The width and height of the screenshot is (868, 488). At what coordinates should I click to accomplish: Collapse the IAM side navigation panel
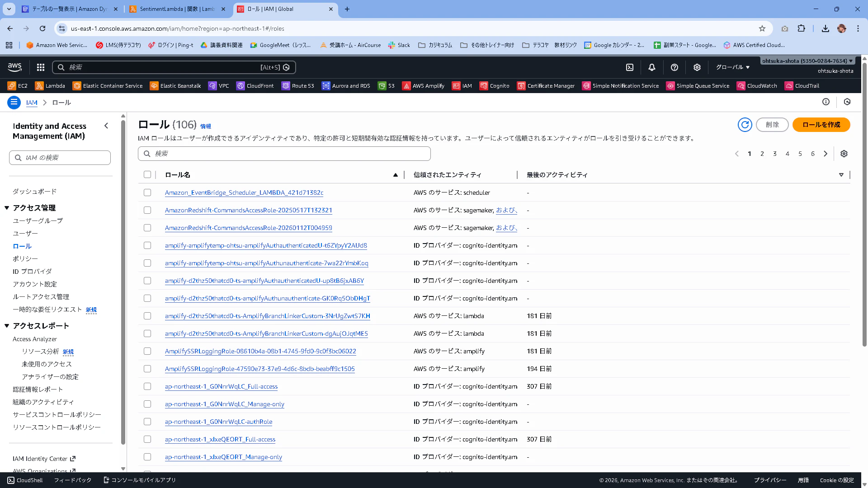106,126
